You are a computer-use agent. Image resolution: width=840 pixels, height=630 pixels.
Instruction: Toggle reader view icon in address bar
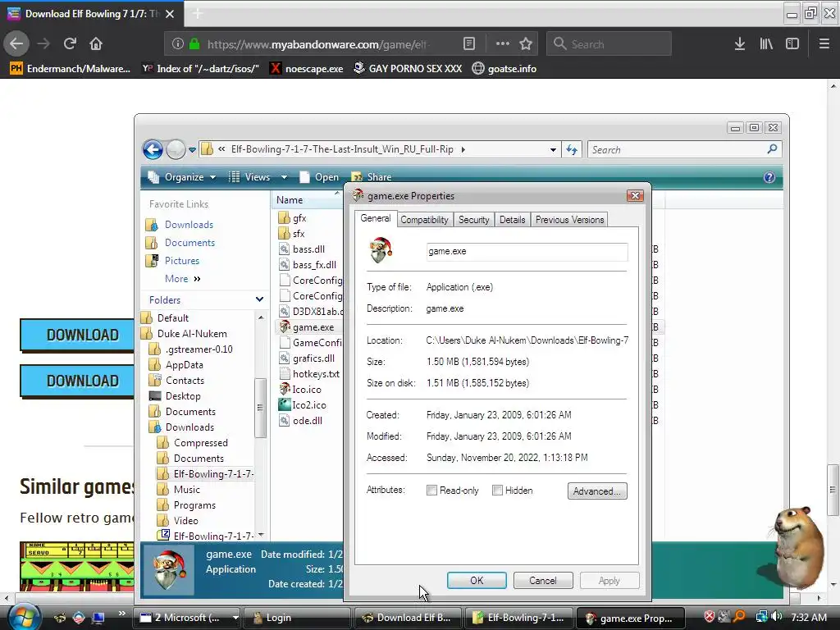[x=468, y=44]
